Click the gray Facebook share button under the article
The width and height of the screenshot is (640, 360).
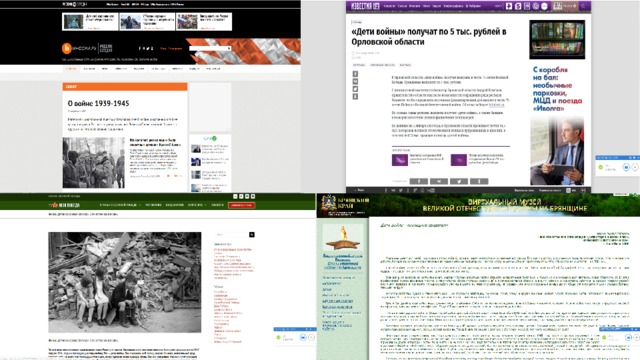coord(419,181)
